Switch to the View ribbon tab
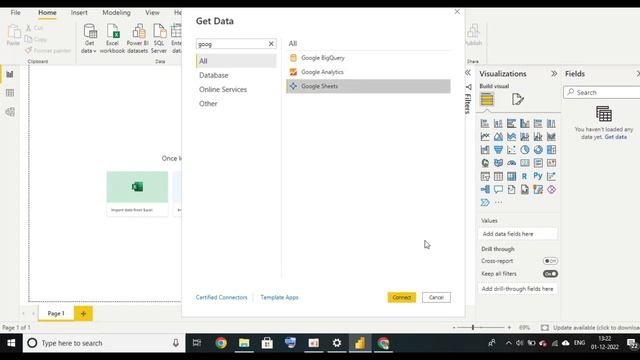Screen dimensions: 640x360 pos(152,13)
